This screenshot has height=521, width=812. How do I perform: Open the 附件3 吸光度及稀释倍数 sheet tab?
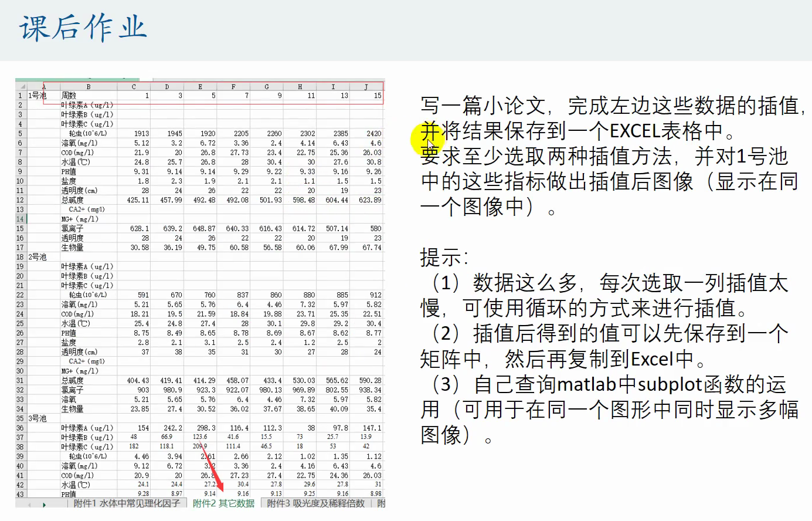(x=315, y=503)
